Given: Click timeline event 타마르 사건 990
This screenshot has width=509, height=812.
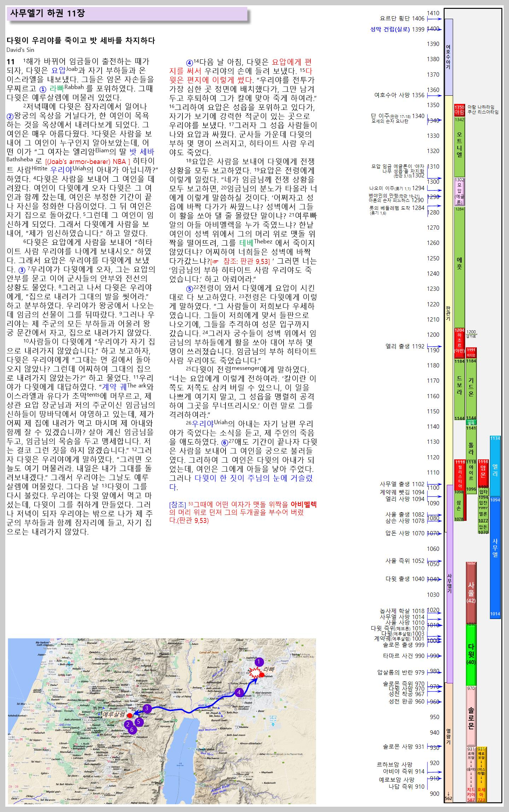Looking at the screenshot, I should (x=404, y=655).
